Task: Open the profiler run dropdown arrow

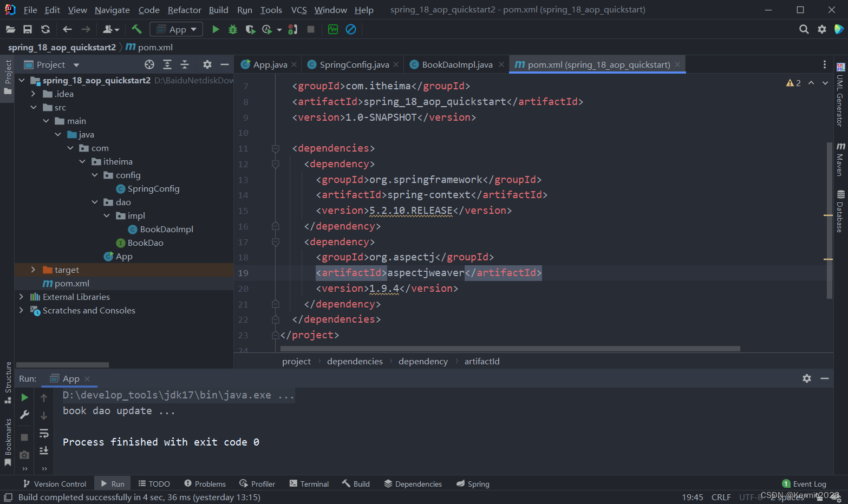Action: click(x=279, y=29)
